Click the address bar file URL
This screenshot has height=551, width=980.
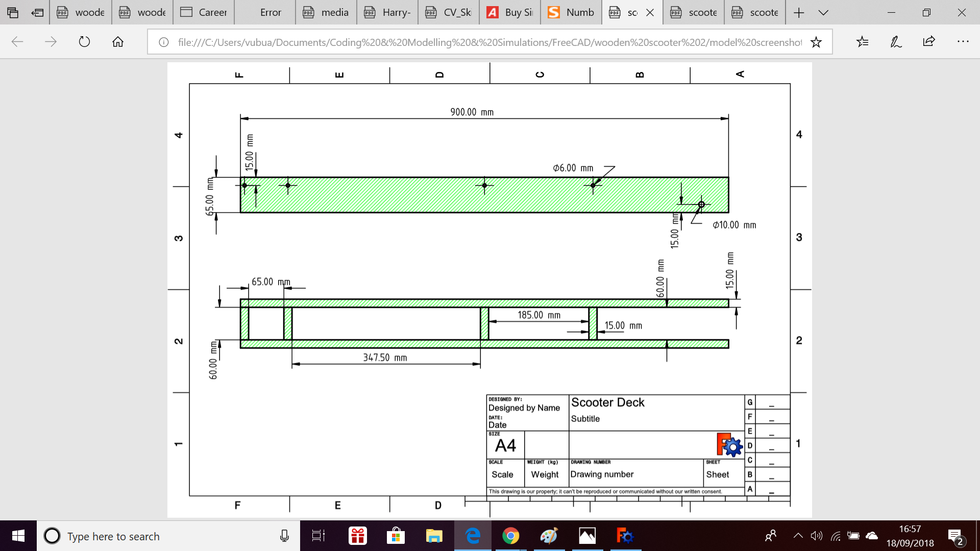489,42
